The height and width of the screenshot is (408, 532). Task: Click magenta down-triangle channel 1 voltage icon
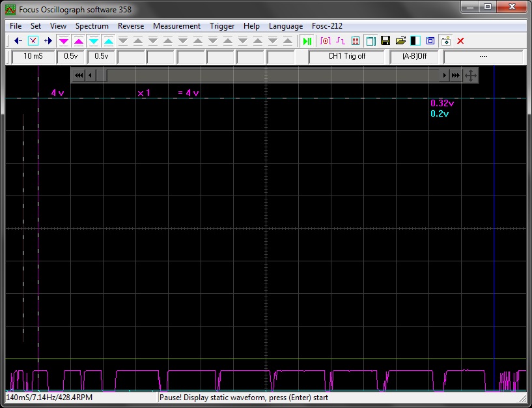tap(64, 41)
